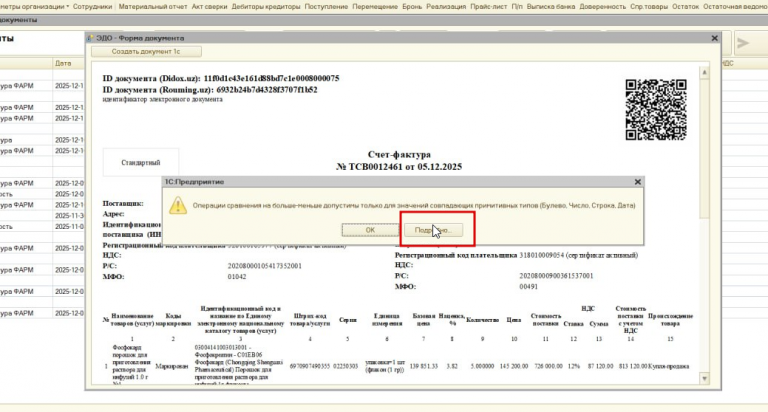This screenshot has height=412, width=768.
Task: Click the Дата column header in background list
Action: pos(63,64)
